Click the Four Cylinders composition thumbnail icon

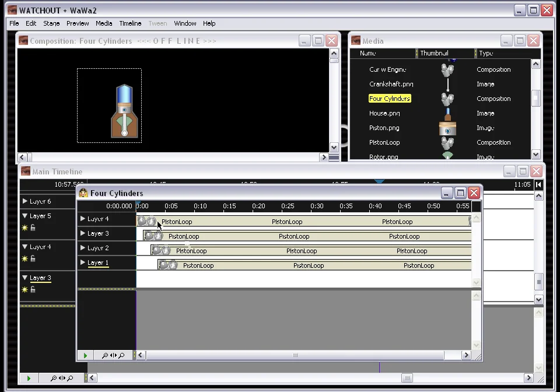point(447,99)
